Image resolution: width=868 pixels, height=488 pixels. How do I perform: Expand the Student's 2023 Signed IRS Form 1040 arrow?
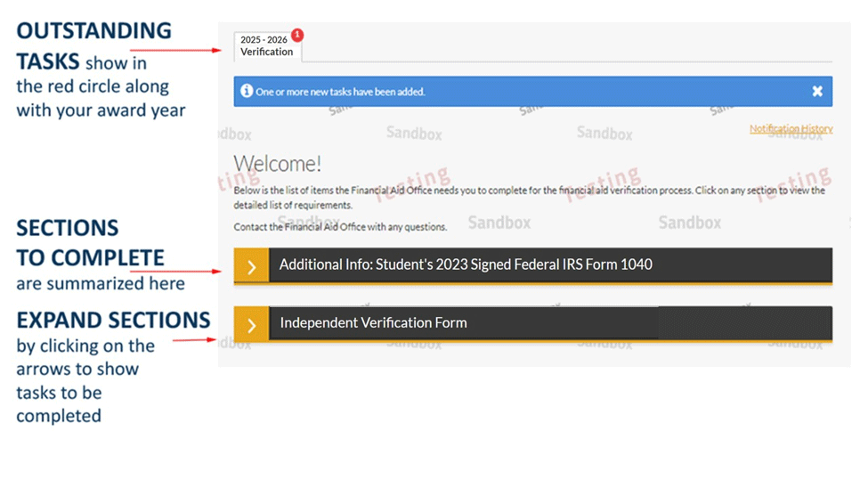pyautogui.click(x=251, y=266)
